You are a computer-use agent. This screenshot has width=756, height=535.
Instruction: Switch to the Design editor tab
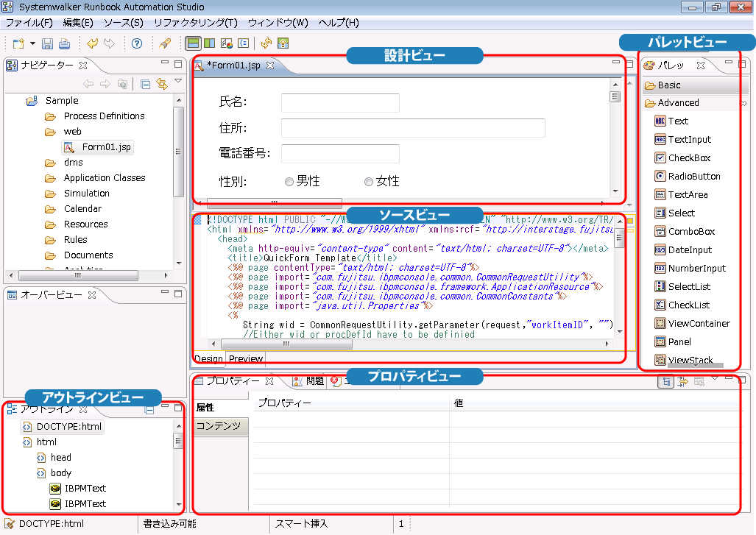click(208, 358)
